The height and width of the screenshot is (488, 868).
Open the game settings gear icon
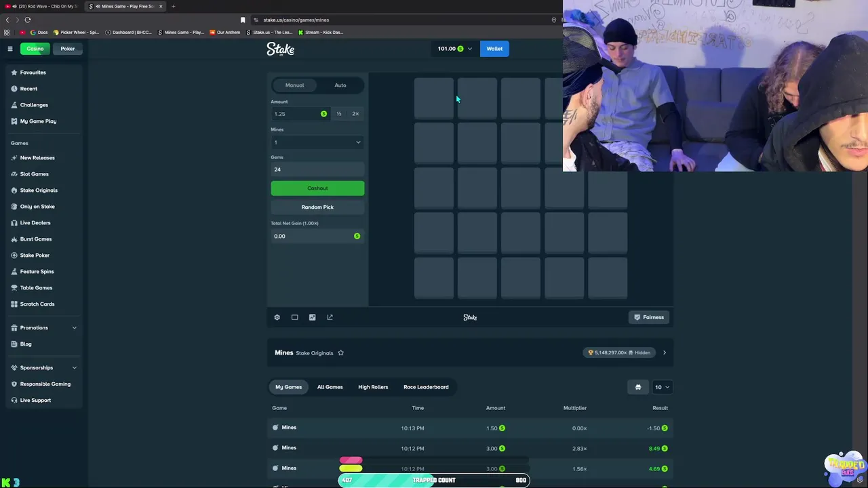277,317
